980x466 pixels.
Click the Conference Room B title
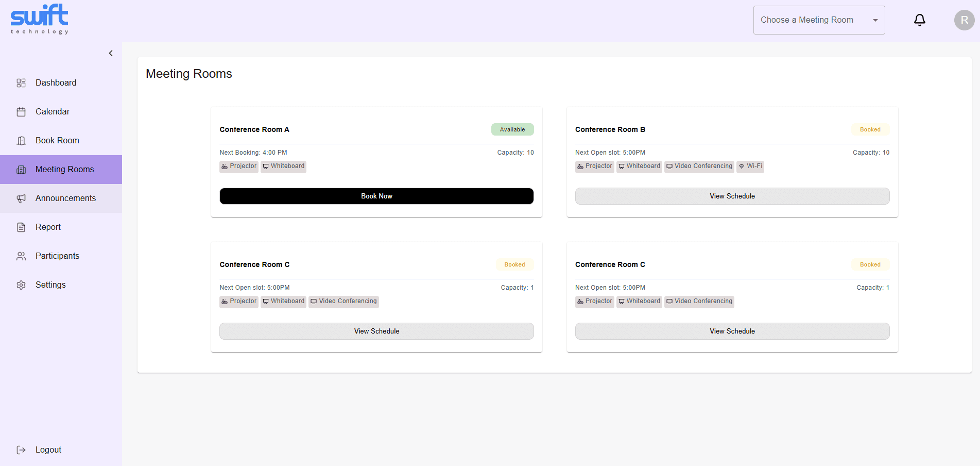(x=610, y=129)
